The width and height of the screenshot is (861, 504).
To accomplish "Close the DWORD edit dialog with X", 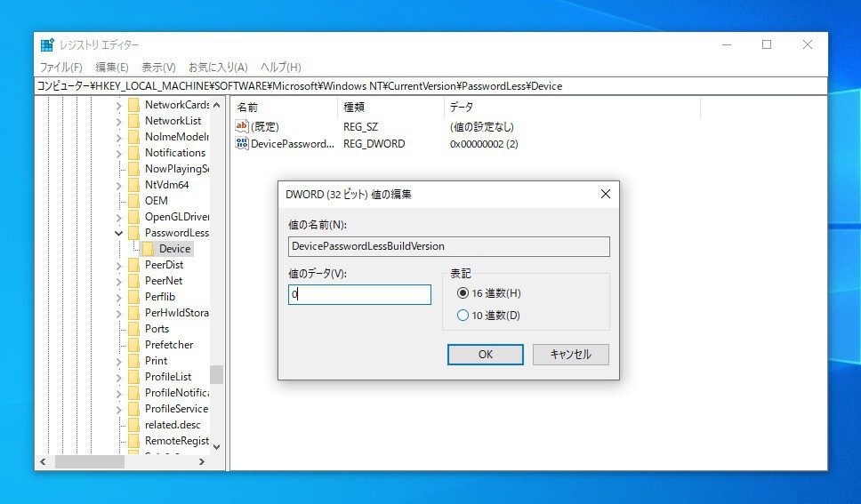I will coord(605,194).
